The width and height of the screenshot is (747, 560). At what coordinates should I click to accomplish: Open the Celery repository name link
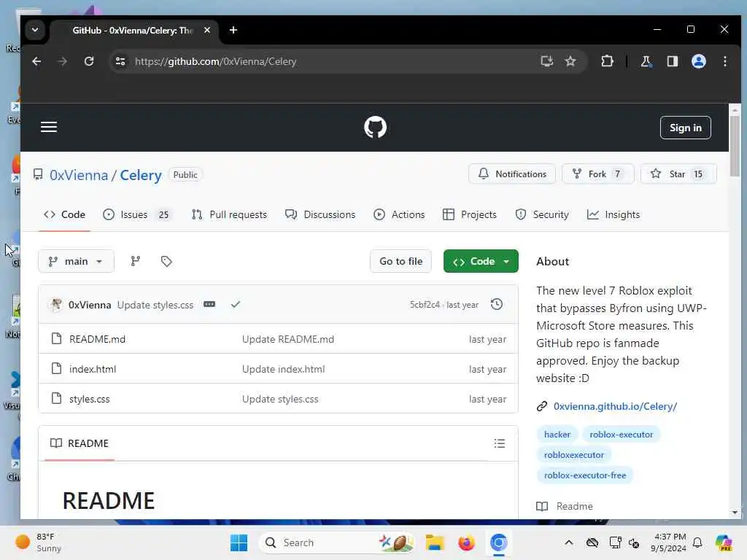click(141, 175)
